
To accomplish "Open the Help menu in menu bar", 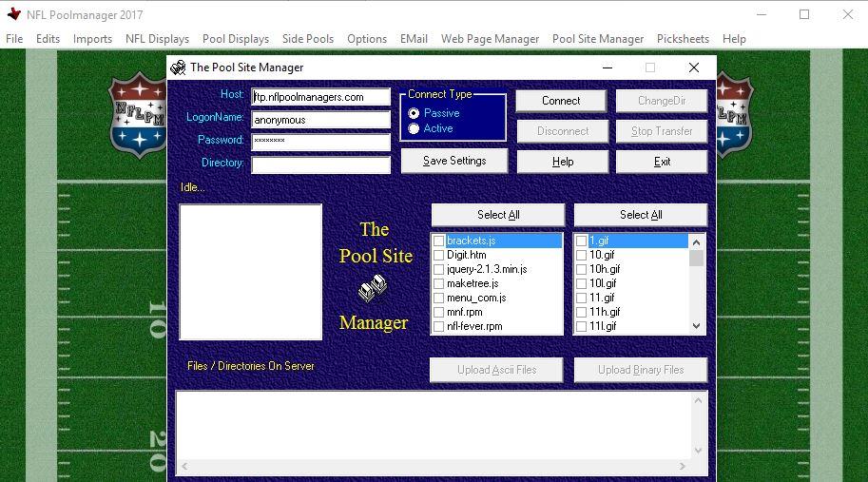I will click(x=734, y=39).
